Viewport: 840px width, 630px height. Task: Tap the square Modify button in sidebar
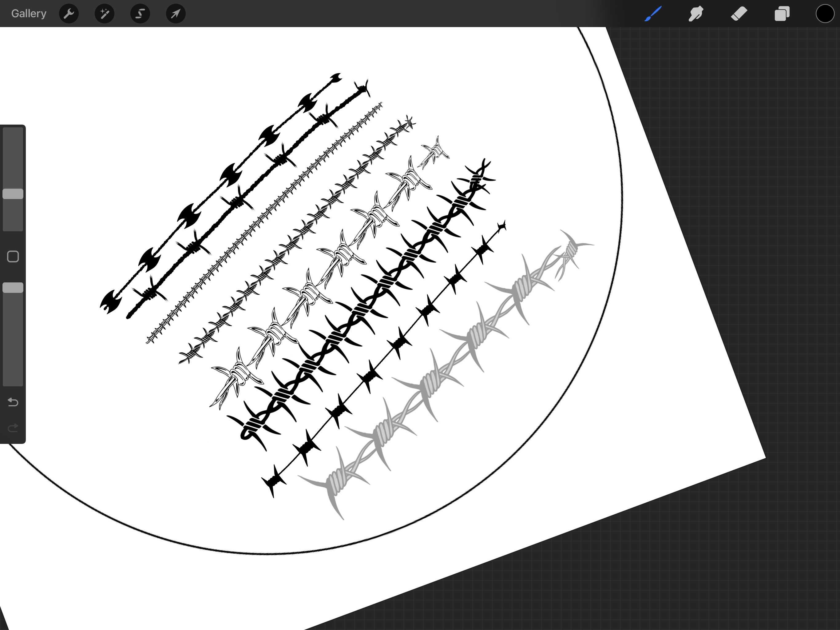[13, 257]
